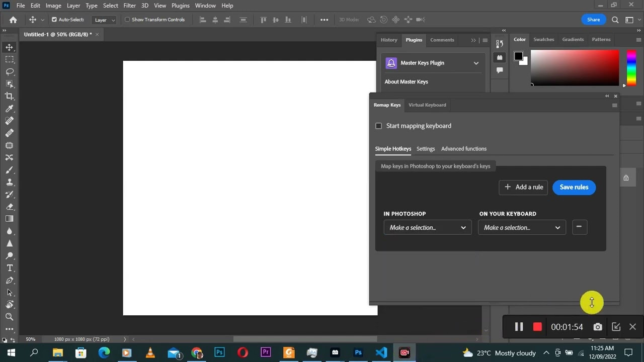Switch to the History panel tab
The image size is (644, 362).
coord(389,40)
